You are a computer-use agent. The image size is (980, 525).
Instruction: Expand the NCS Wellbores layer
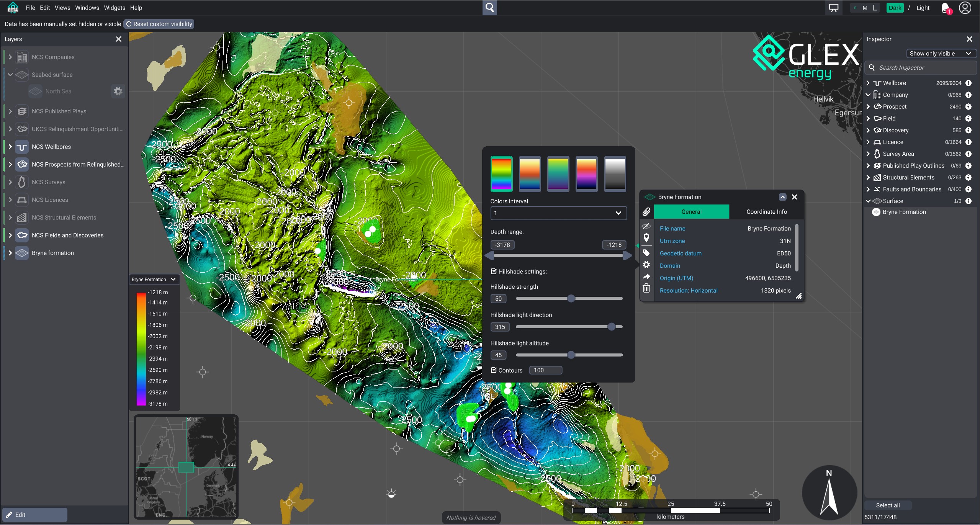pos(10,147)
